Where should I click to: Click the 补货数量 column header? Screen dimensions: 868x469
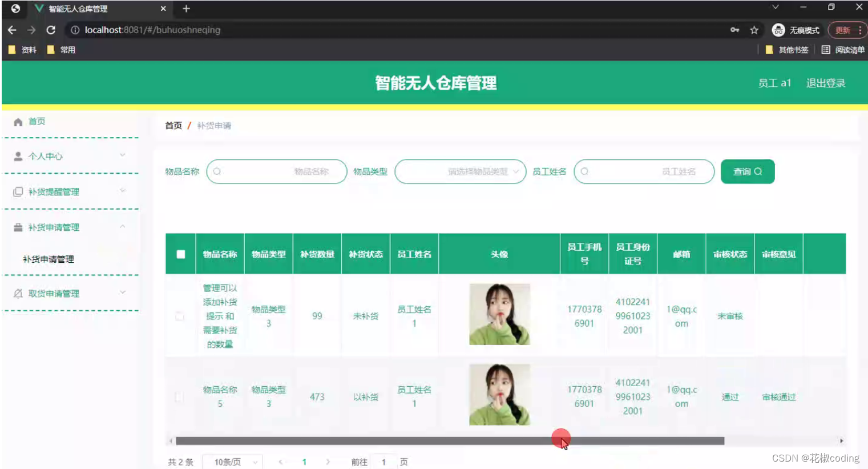point(317,254)
